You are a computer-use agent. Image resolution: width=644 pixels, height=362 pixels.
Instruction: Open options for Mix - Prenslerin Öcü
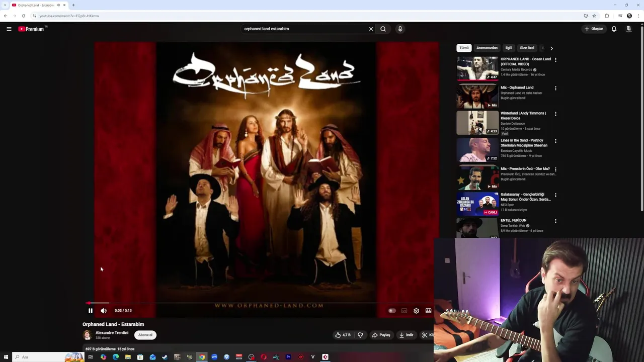(555, 169)
